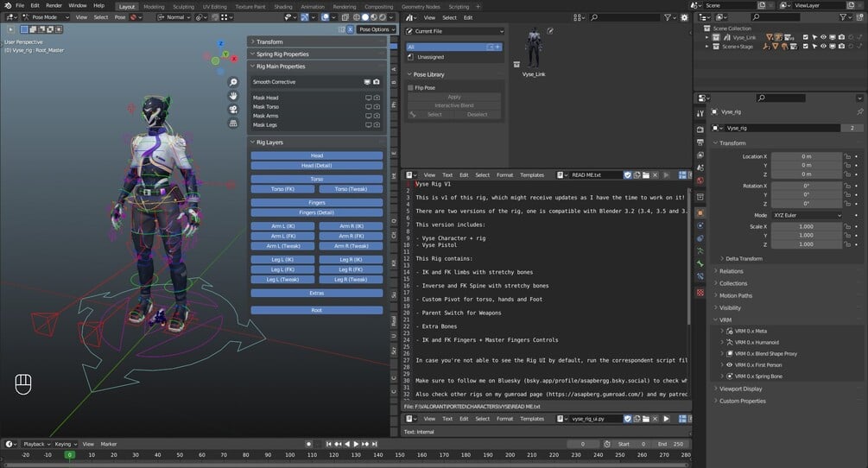The width and height of the screenshot is (868, 468).
Task: Open the Templates menu for READ ME.txt editor
Action: click(x=532, y=174)
